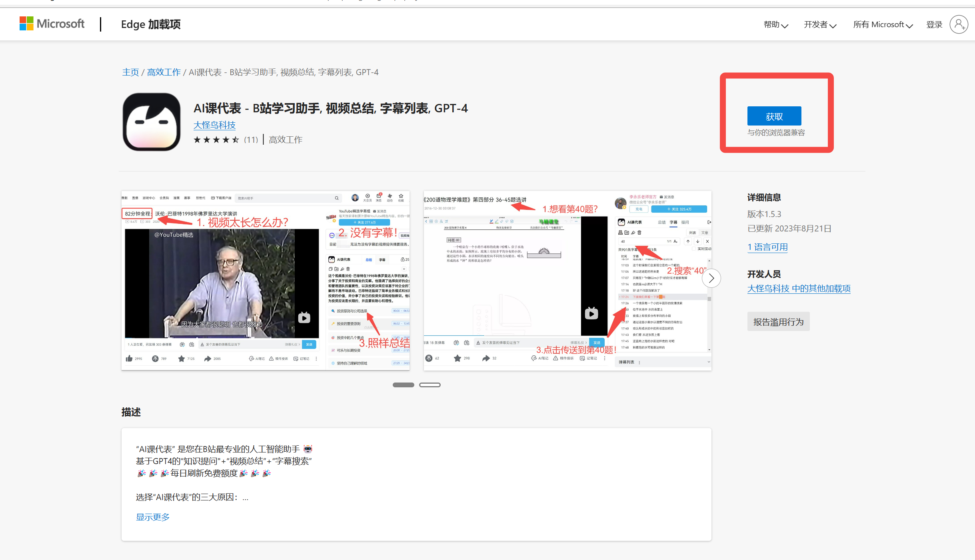Click the user account avatar icon
The width and height of the screenshot is (975, 560).
[959, 24]
